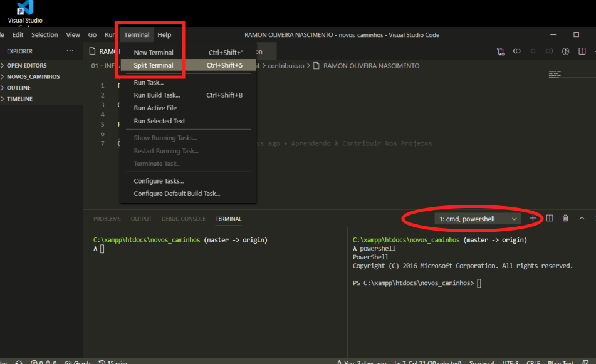Click the plus icon to add new terminal
The image size is (596, 364).
point(532,218)
